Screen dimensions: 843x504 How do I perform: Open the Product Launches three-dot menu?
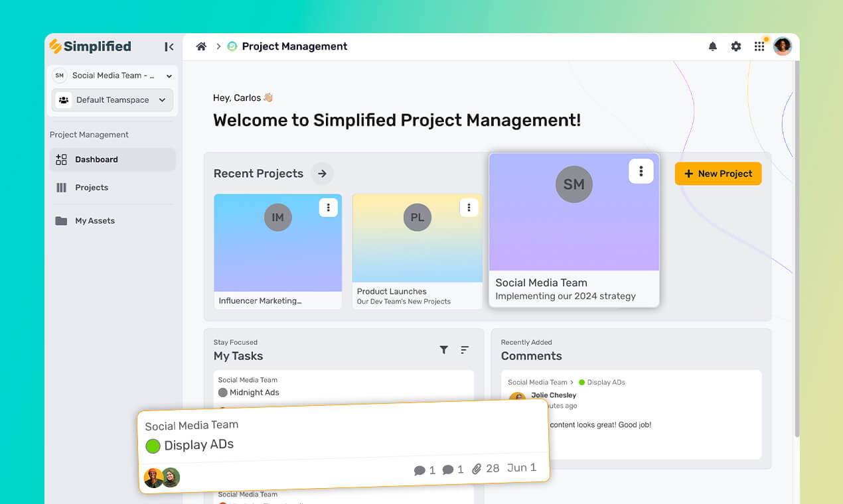click(469, 207)
